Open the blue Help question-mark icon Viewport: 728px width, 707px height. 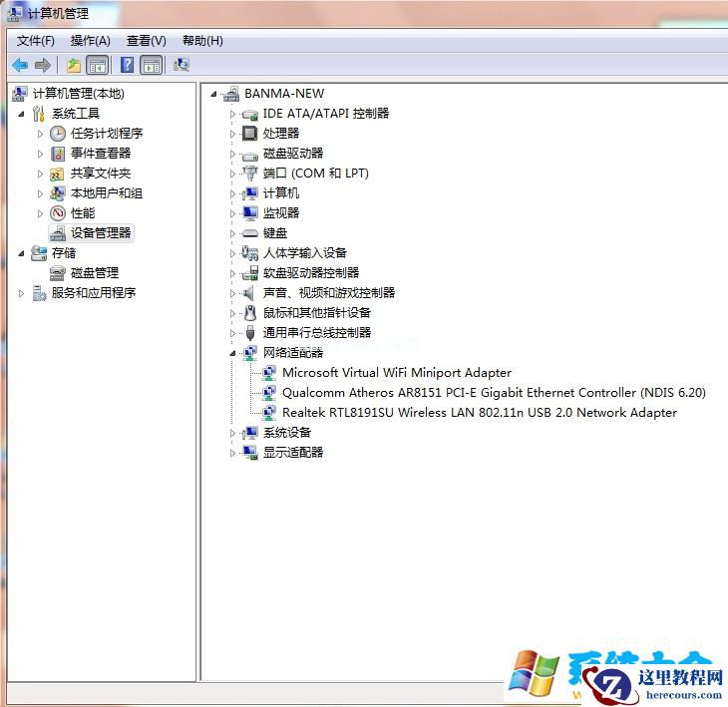point(127,65)
